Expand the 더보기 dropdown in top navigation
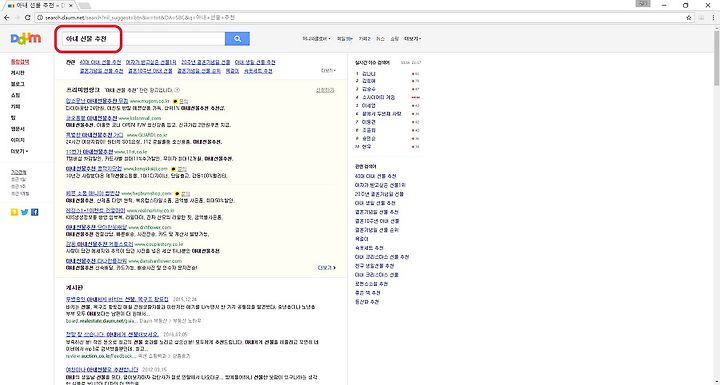The height and width of the screenshot is (385, 720). [412, 39]
